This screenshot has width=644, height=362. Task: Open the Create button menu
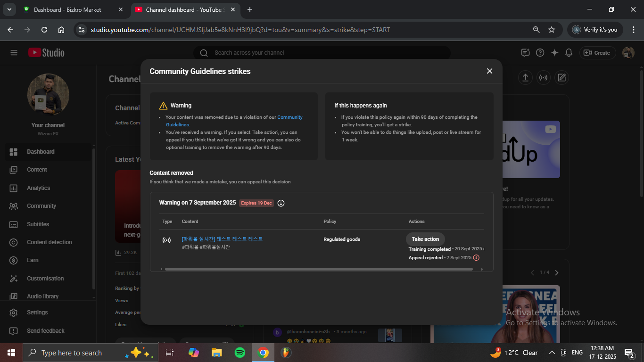(x=597, y=53)
